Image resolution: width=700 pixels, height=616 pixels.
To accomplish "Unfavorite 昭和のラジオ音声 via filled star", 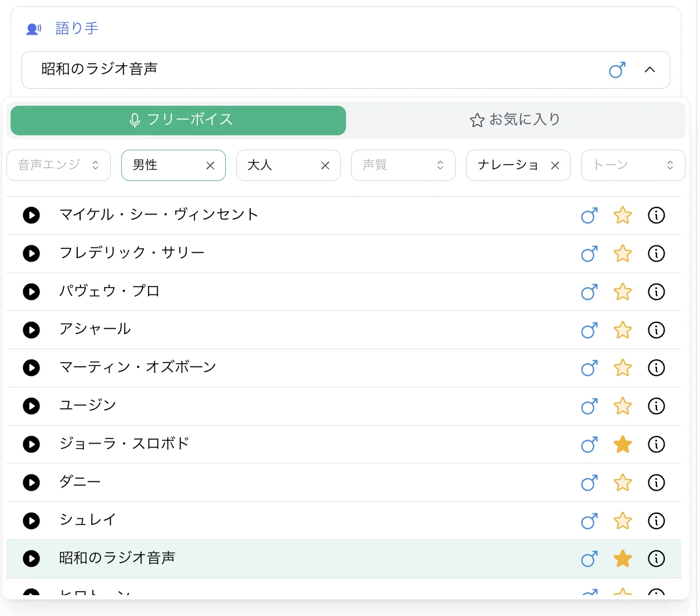I will point(623,559).
